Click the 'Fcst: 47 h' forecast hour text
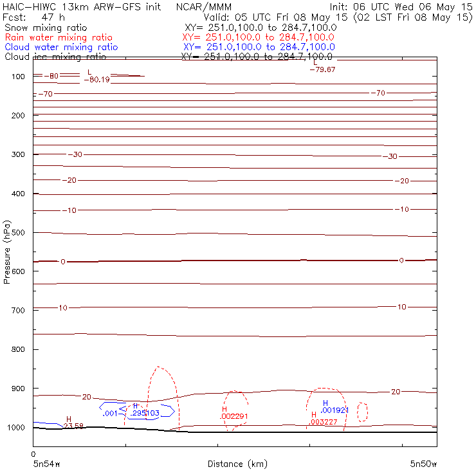Screen dimensions: 476x476 pyautogui.click(x=33, y=17)
